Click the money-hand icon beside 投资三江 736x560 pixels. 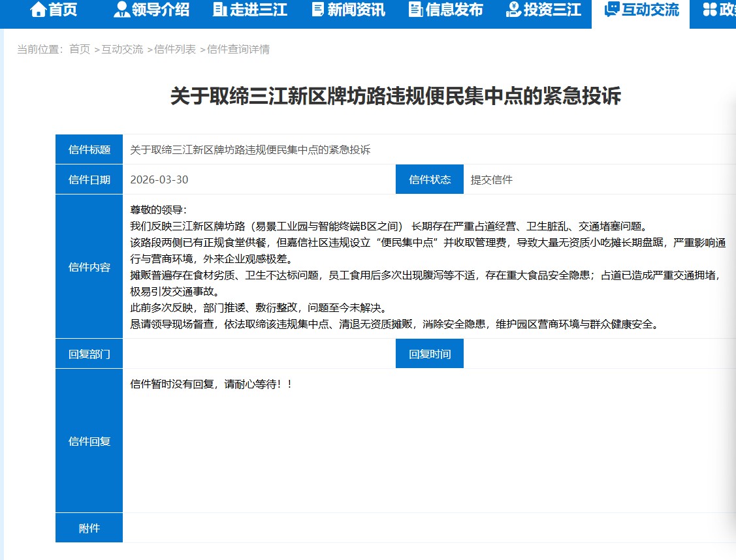pos(513,10)
